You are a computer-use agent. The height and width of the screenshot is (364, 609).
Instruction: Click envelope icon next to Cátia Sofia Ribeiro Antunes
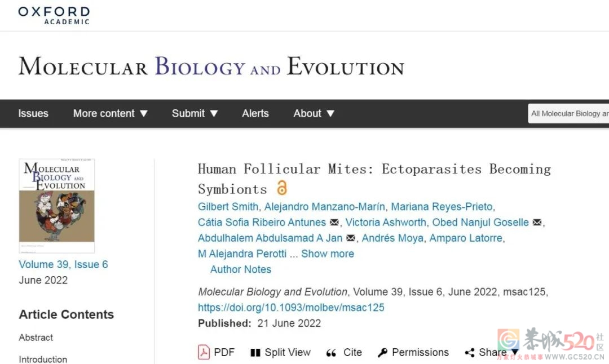[334, 223]
